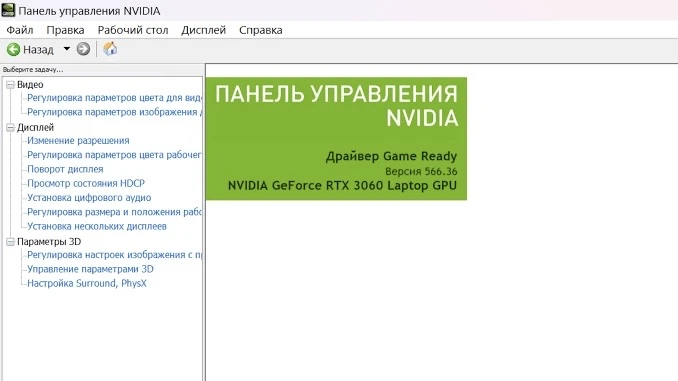Open Установка нескольких дисплеев
The image size is (678, 381).
point(97,226)
